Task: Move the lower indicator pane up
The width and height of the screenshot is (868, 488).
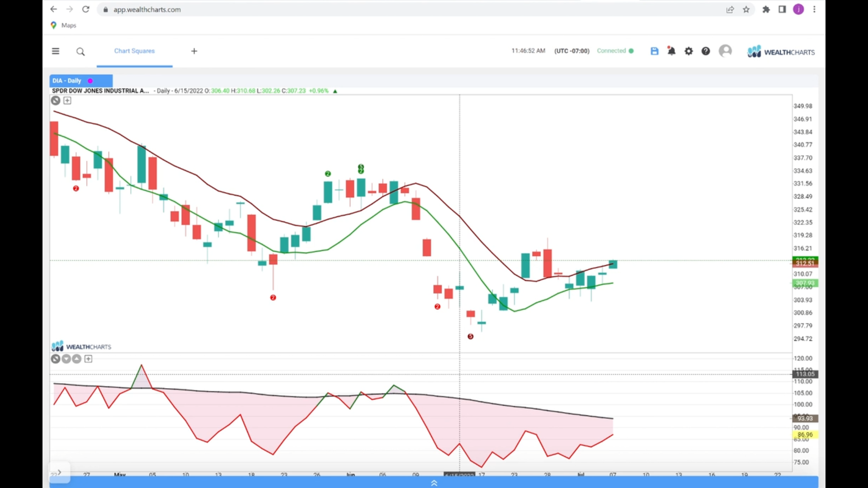Action: [77, 359]
